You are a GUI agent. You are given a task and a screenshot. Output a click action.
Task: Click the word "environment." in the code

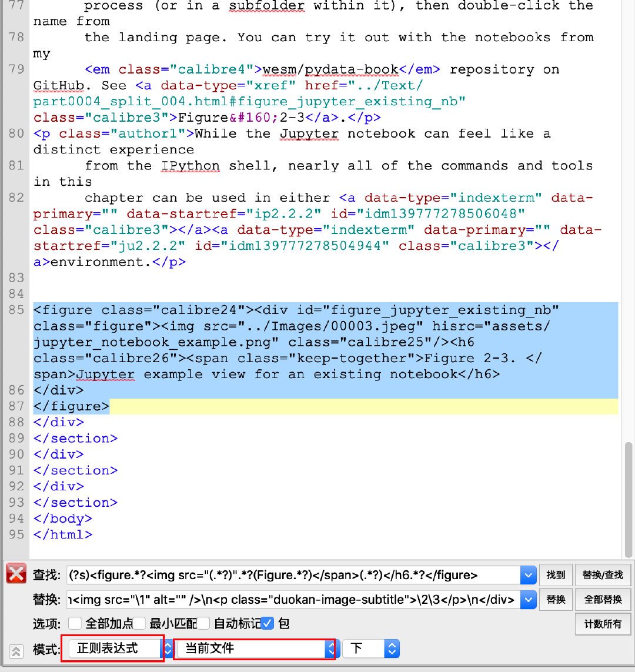pyautogui.click(x=101, y=262)
